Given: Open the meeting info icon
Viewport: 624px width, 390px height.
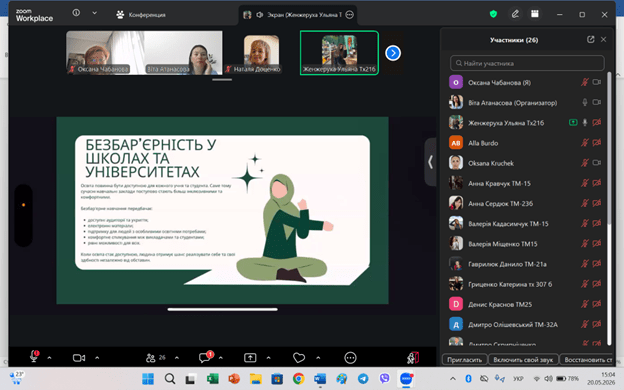Looking at the screenshot, I should (x=76, y=13).
